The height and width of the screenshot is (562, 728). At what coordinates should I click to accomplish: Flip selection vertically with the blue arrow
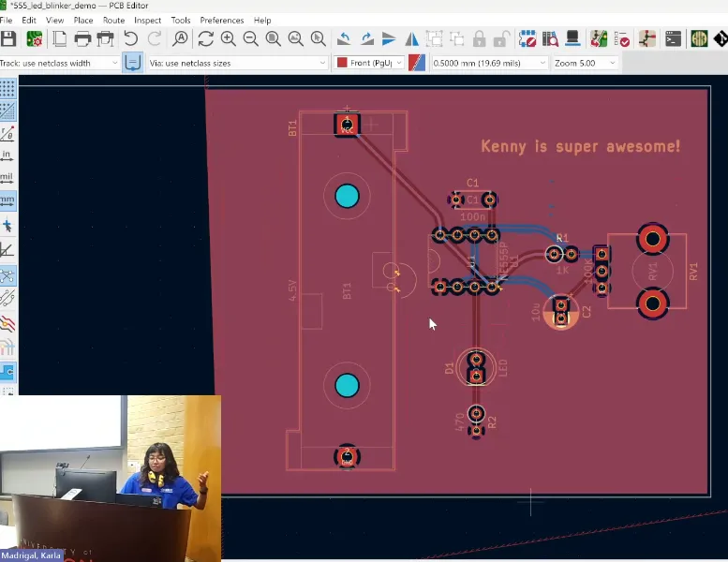pyautogui.click(x=389, y=39)
